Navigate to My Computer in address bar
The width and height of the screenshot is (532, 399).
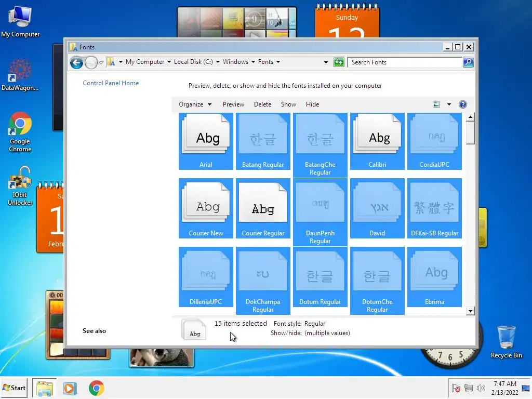(145, 62)
